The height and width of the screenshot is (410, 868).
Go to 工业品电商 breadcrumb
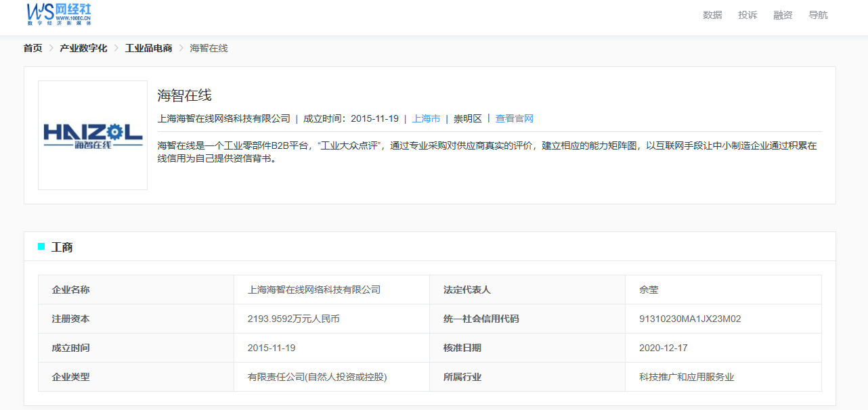pos(148,48)
